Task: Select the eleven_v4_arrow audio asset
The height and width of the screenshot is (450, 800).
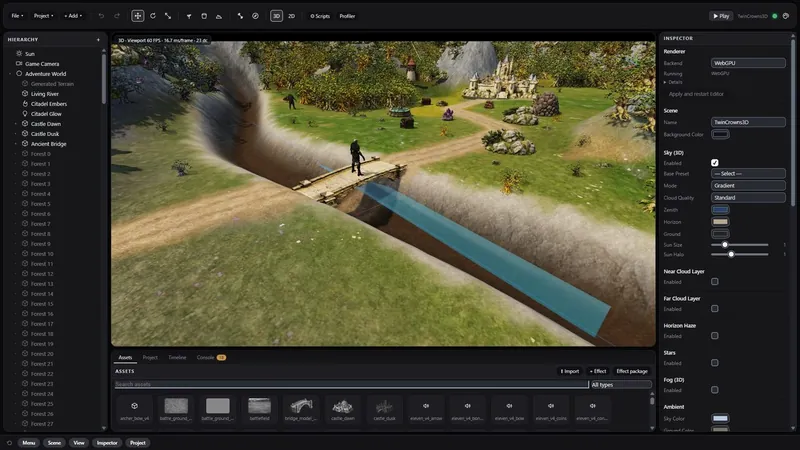Action: [x=426, y=409]
